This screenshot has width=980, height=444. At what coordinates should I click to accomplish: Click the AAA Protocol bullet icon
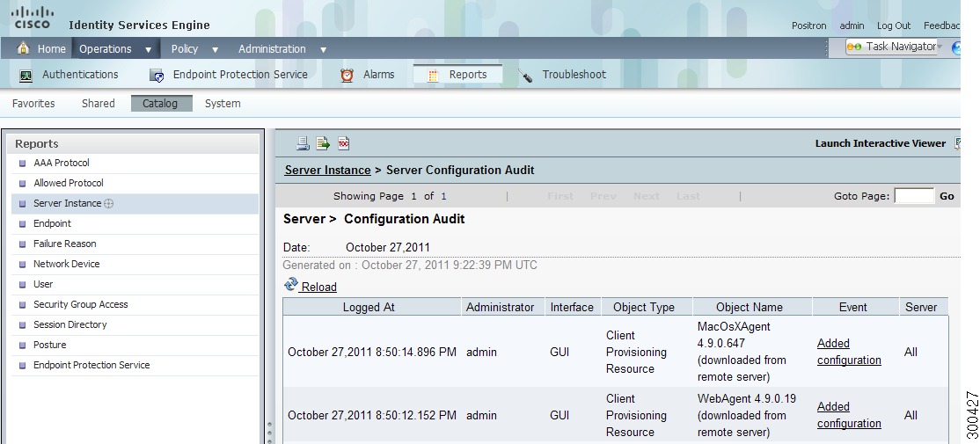tap(23, 164)
